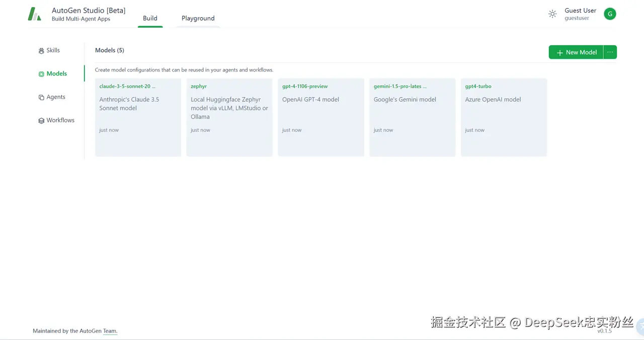The height and width of the screenshot is (340, 644).
Task: Click the Models sidebar icon
Action: pos(41,74)
